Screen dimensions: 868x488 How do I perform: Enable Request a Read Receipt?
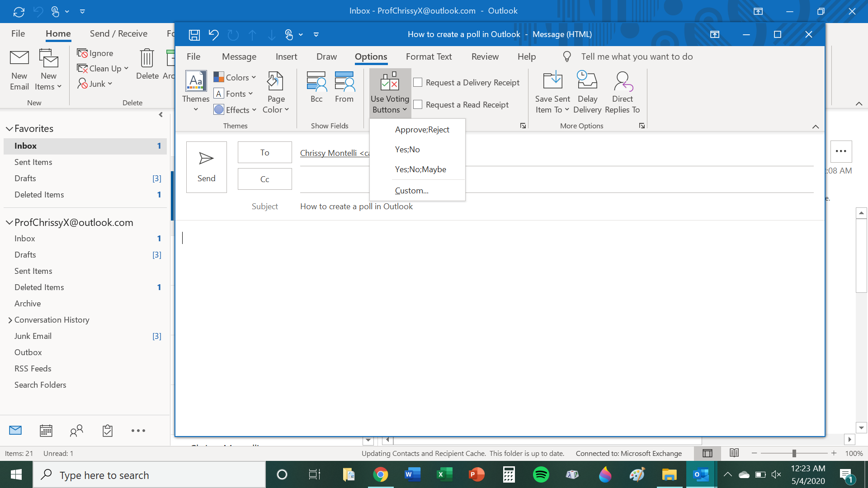418,104
